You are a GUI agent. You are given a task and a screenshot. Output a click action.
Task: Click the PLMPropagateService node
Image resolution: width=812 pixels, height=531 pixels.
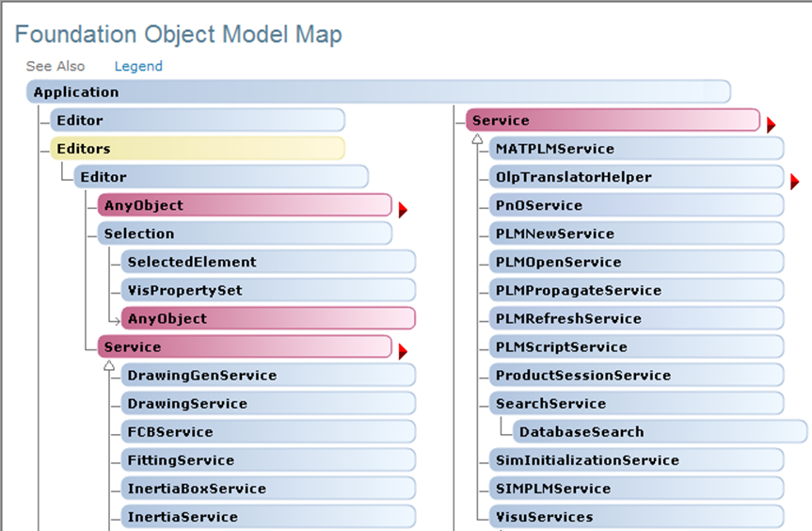[636, 290]
